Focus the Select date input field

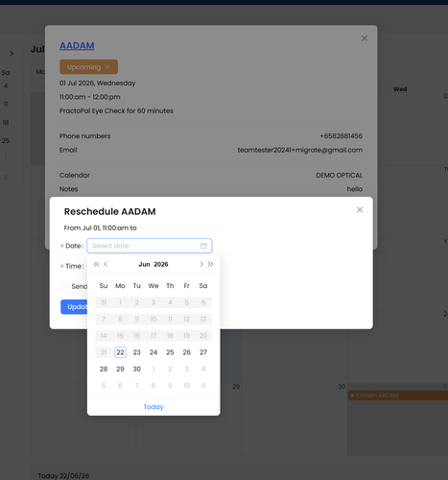(x=150, y=246)
